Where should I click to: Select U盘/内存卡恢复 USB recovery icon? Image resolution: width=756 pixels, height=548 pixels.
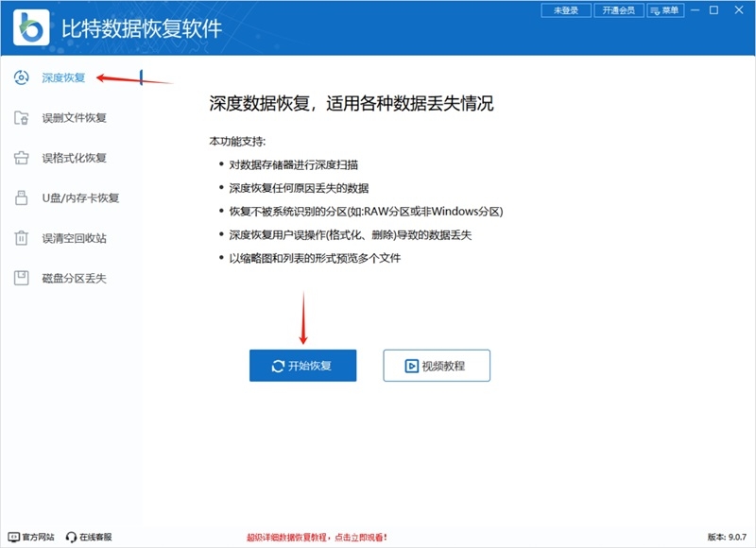[20, 198]
